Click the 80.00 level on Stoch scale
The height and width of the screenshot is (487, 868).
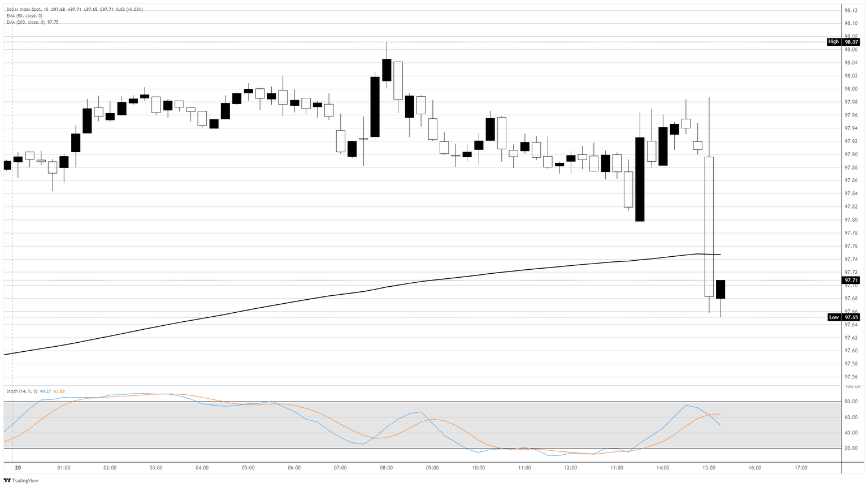click(x=851, y=402)
